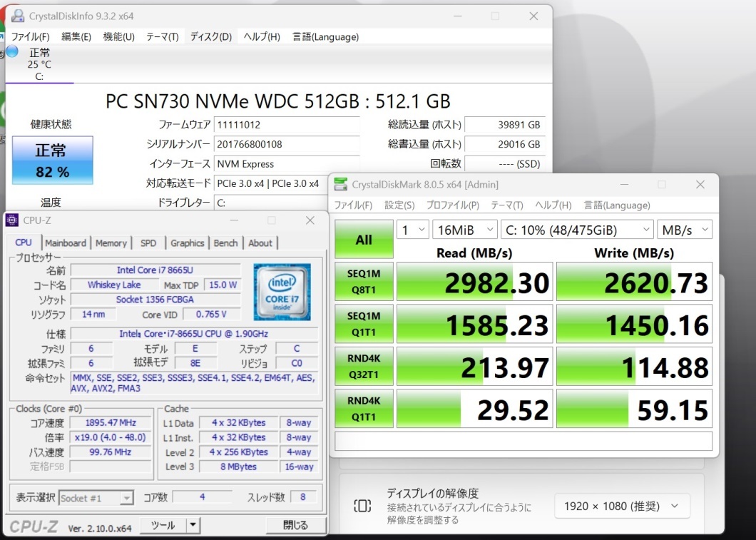
Task: Click the 2620.73 write result for SEQ1M Q8T1
Action: (x=634, y=282)
